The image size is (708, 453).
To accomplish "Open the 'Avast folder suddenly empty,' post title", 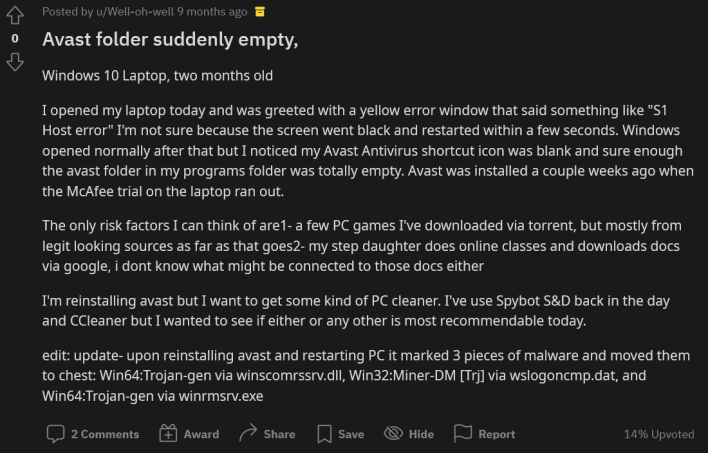I will click(x=170, y=40).
